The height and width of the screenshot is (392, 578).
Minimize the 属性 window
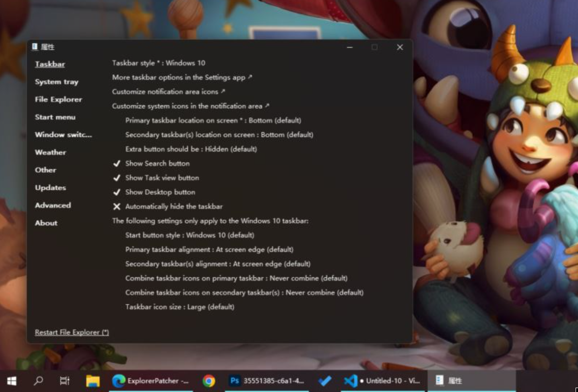350,47
